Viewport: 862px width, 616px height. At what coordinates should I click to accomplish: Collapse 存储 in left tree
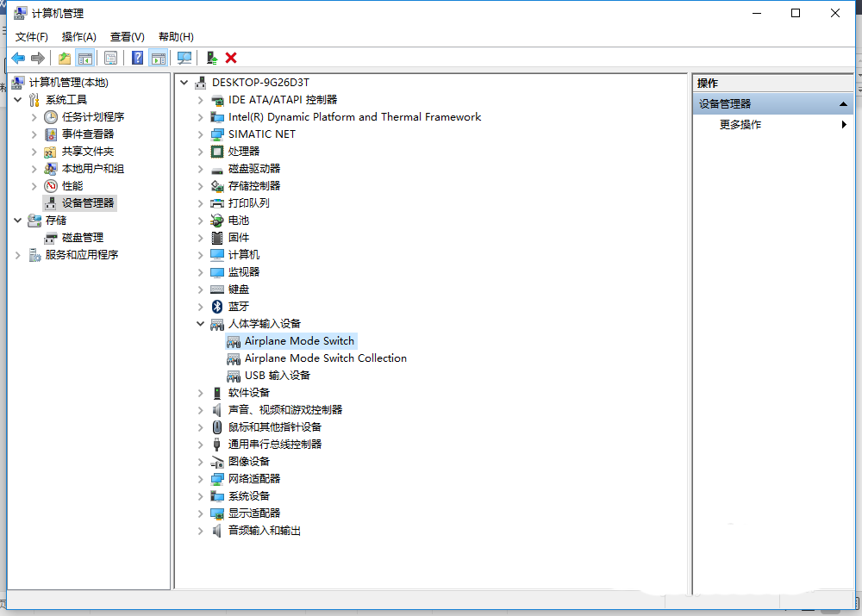tap(17, 221)
